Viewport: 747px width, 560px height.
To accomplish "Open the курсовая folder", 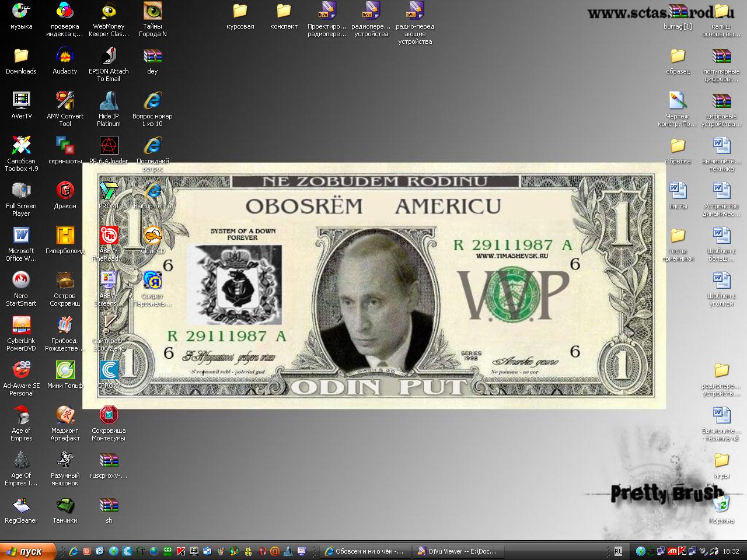I will point(240,16).
